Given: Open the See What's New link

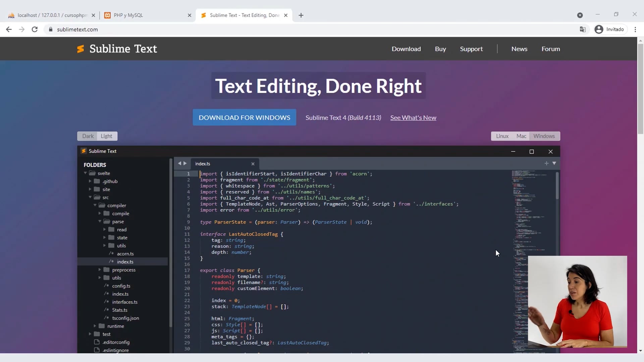Looking at the screenshot, I should coord(413,118).
